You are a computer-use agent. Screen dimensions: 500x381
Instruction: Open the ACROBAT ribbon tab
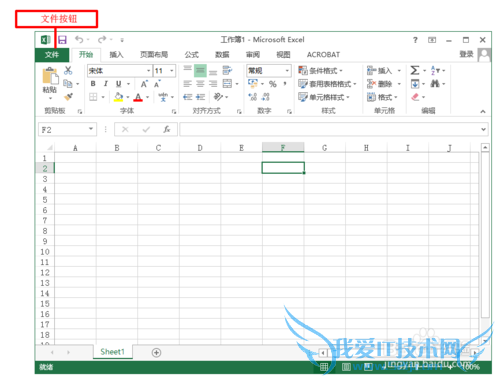pos(323,55)
